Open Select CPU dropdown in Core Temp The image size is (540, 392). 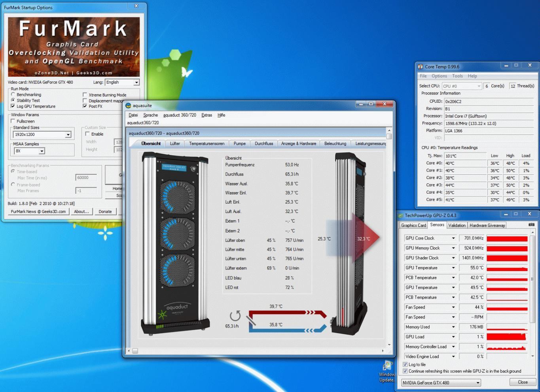[462, 86]
